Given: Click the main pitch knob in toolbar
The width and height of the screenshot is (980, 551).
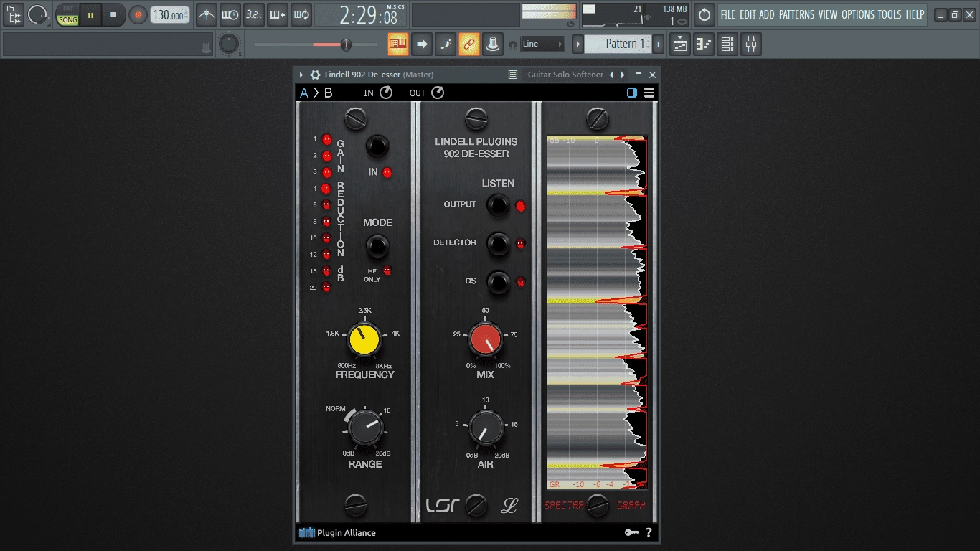Looking at the screenshot, I should (228, 44).
